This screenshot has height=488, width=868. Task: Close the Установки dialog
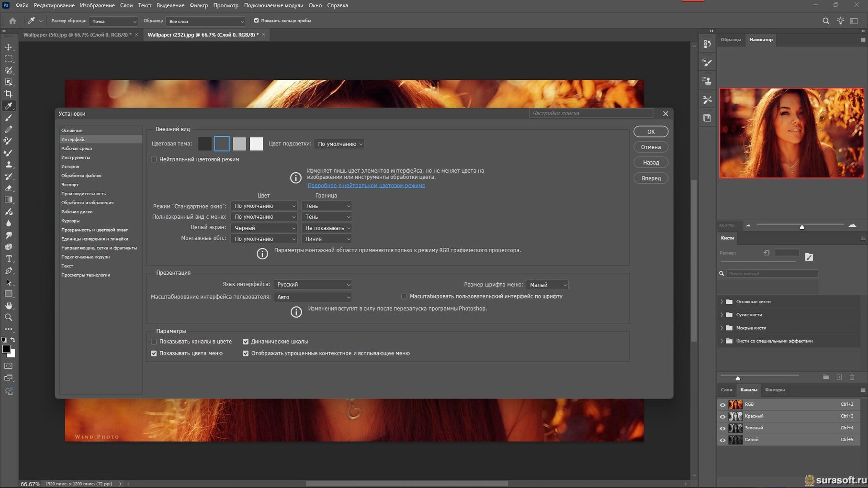(665, 114)
